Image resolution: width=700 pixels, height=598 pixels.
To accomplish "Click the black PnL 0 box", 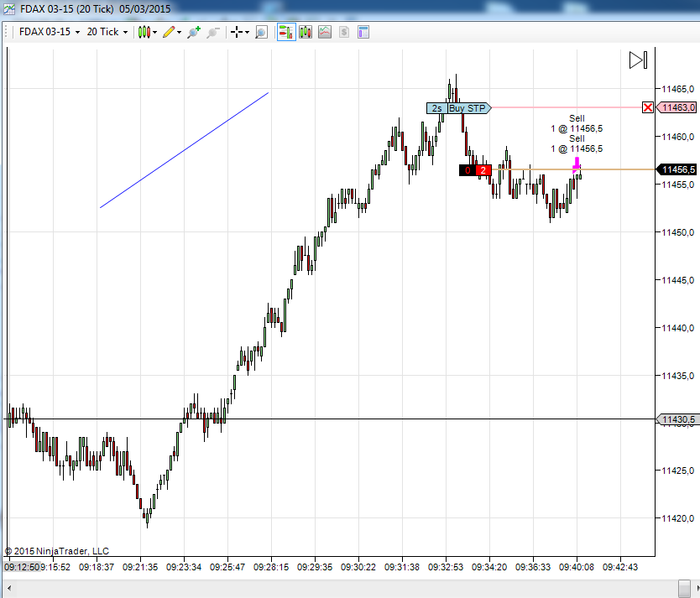I will click(468, 170).
